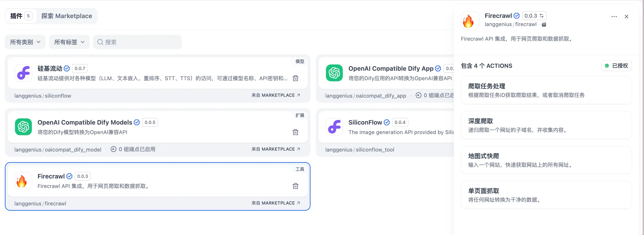This screenshot has height=235, width=644.
Task: Open the 爬取任务处理 action
Action: coord(546,90)
